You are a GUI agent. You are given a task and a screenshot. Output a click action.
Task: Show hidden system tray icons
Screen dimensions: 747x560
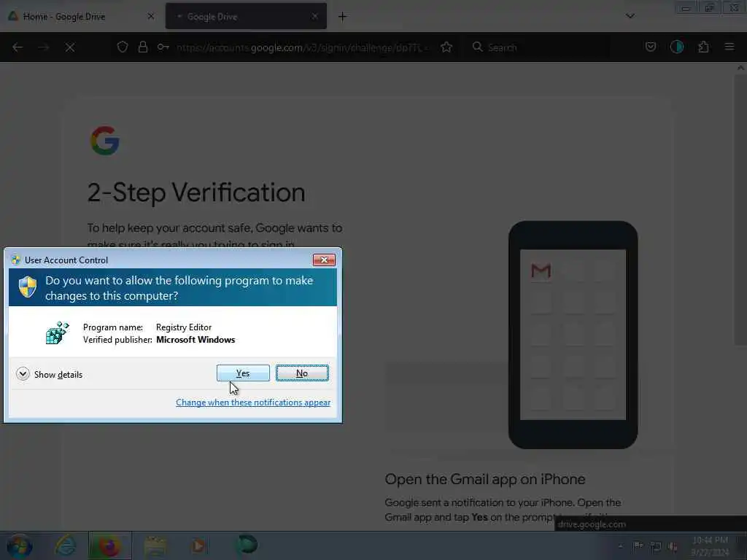[620, 545]
